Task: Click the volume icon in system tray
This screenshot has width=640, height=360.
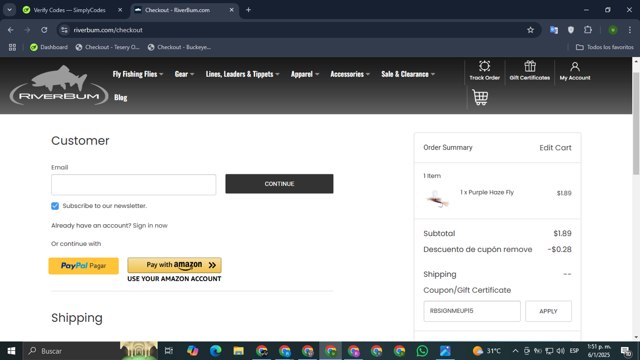Action: point(561,351)
